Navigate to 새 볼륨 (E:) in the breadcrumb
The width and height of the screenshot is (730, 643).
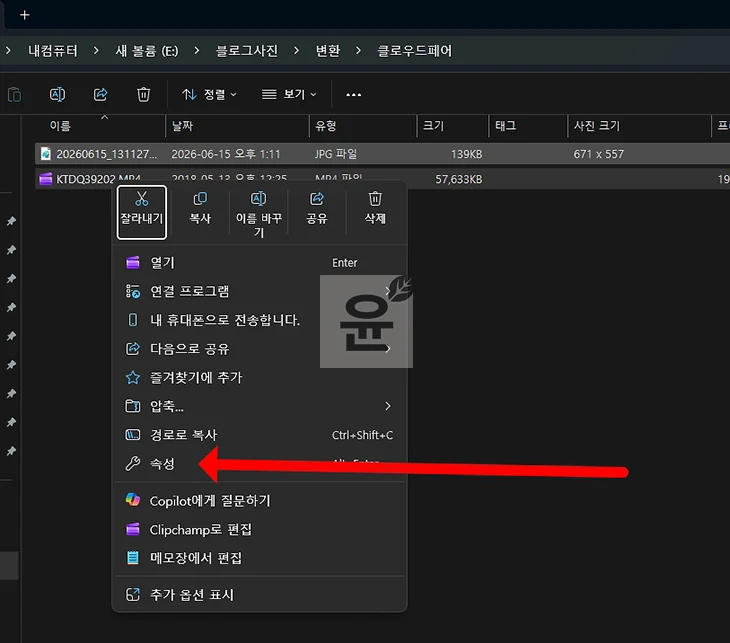pos(147,50)
